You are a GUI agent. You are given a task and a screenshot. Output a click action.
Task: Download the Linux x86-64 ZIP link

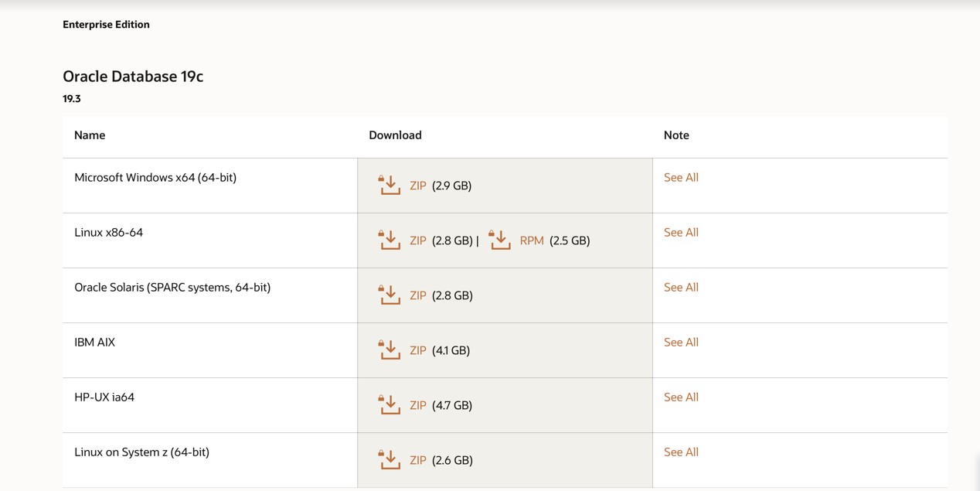(x=418, y=240)
